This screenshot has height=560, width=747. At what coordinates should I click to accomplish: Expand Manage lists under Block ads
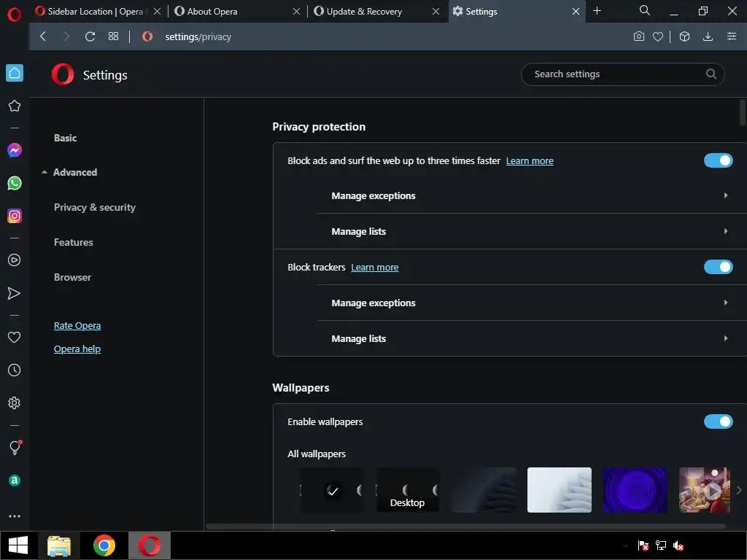(x=532, y=231)
